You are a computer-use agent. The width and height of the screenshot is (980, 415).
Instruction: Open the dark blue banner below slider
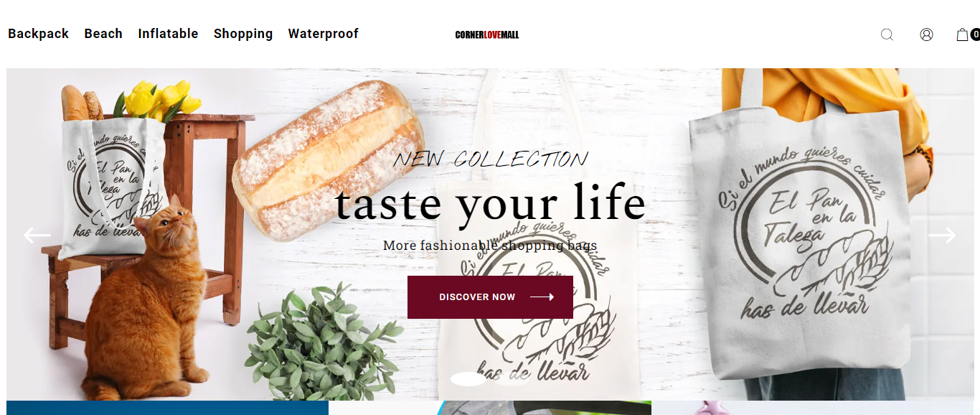tap(167, 408)
